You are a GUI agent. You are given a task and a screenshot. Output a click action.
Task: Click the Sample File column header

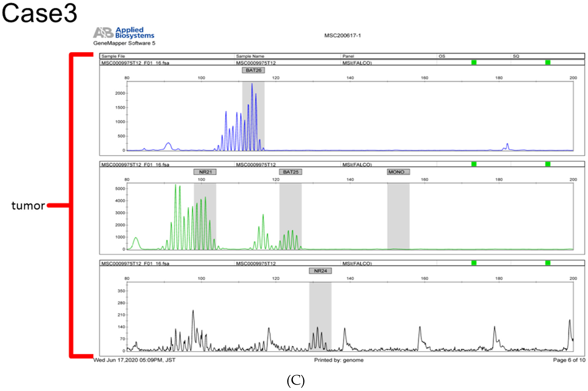click(113, 56)
